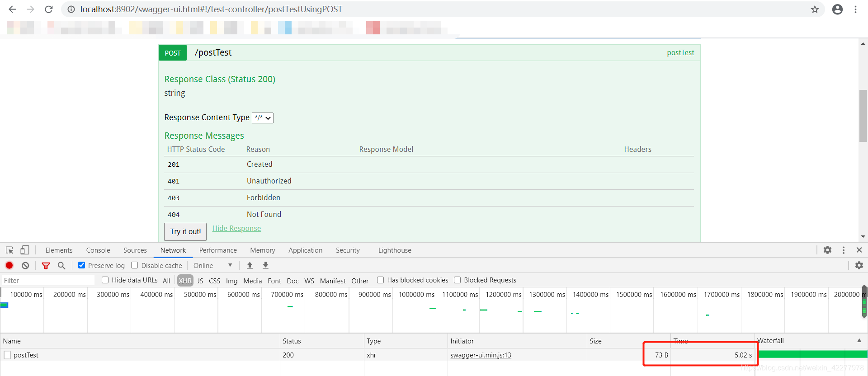Activate the inspect element picker icon
The image size is (868, 376).
[x=9, y=250]
